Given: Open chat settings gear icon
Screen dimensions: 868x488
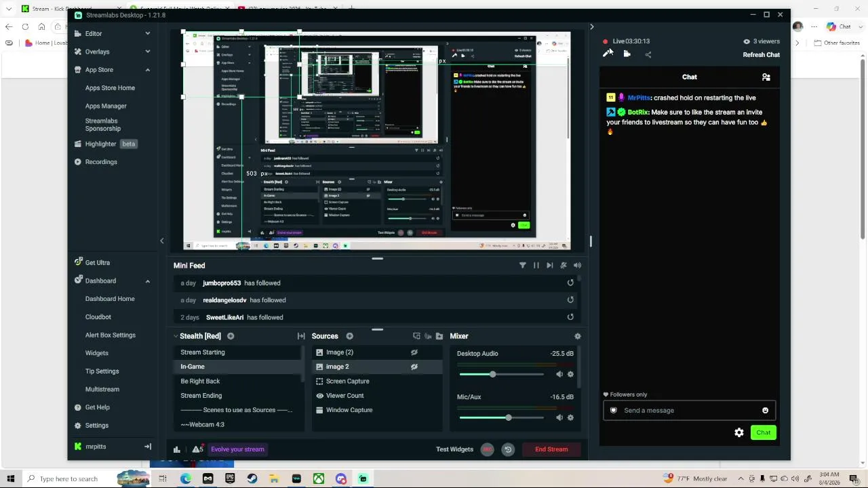Looking at the screenshot, I should 739,432.
